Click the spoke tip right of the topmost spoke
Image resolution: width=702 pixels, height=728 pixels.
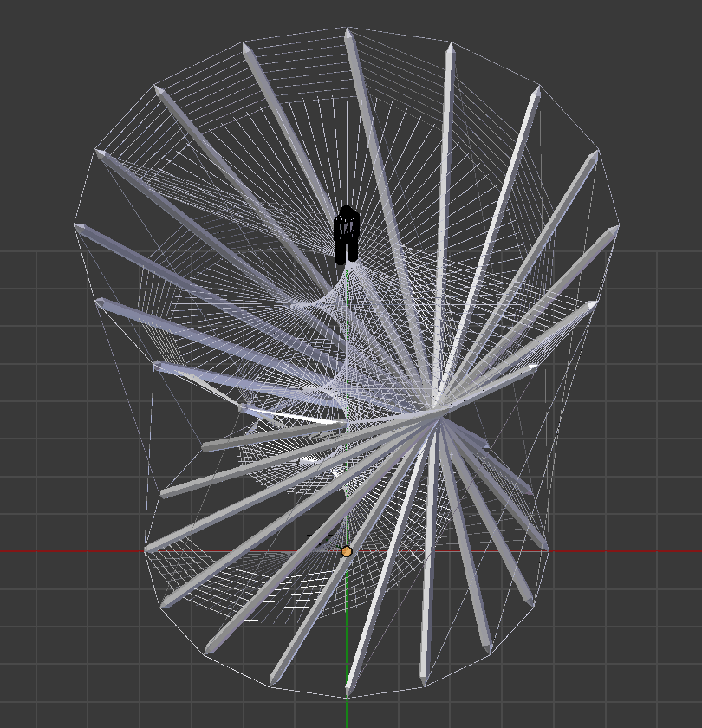click(x=449, y=47)
